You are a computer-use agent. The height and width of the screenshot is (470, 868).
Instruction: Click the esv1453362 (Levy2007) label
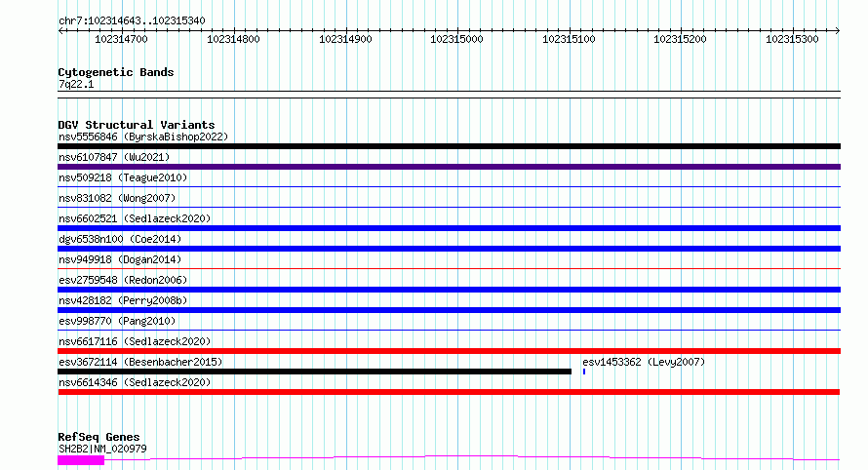[644, 362]
